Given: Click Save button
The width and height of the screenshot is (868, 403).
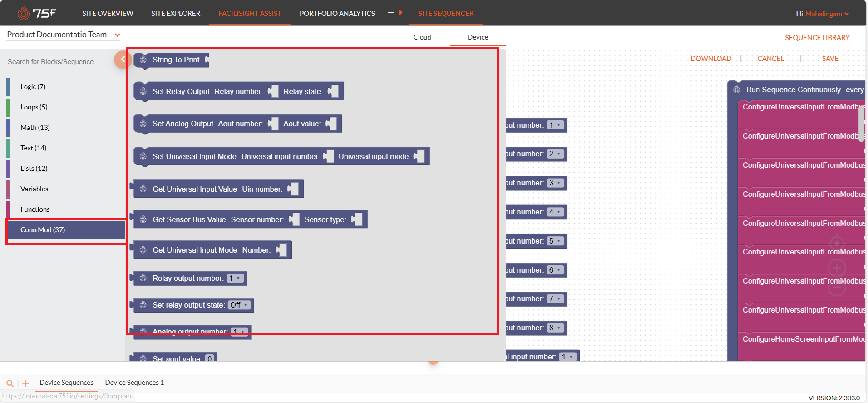Looking at the screenshot, I should tap(830, 59).
